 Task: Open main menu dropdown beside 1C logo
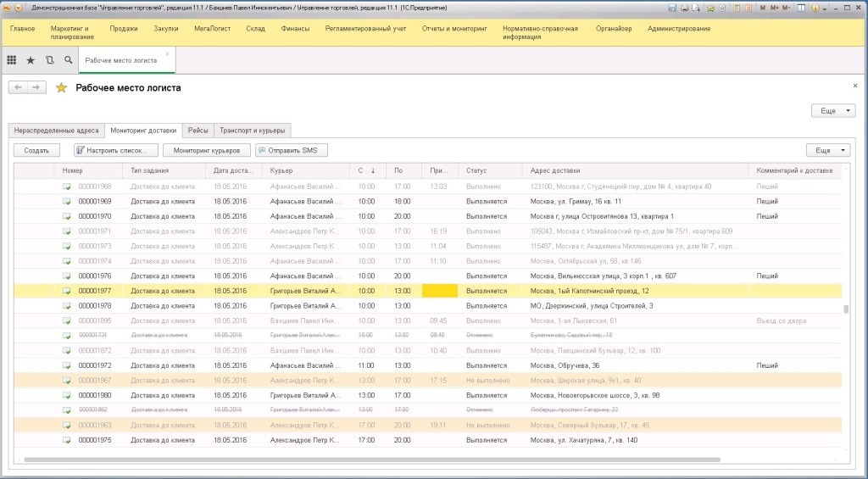[x=19, y=8]
